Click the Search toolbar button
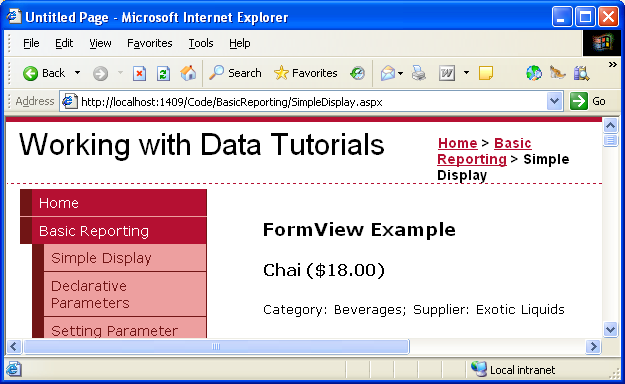This screenshot has height=384, width=625. coord(235,73)
